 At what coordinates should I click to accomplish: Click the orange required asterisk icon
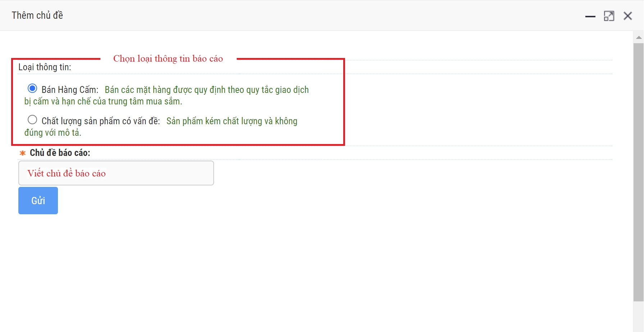(x=23, y=153)
